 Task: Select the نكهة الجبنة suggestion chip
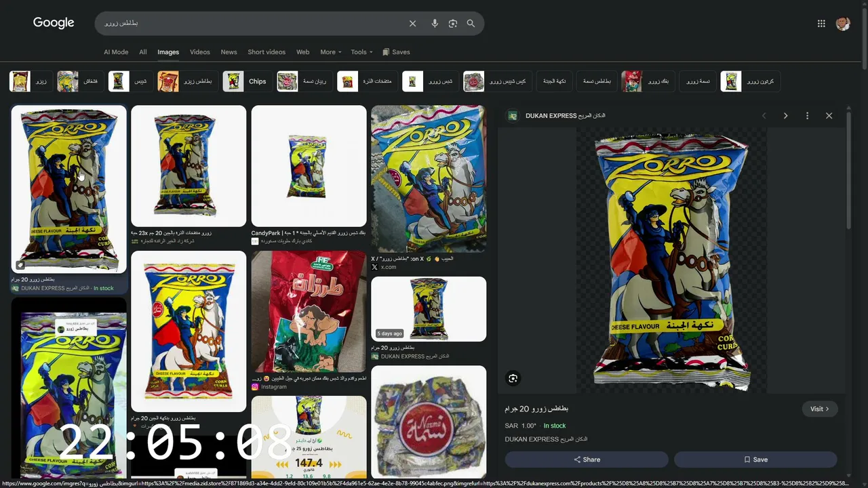[x=555, y=81]
